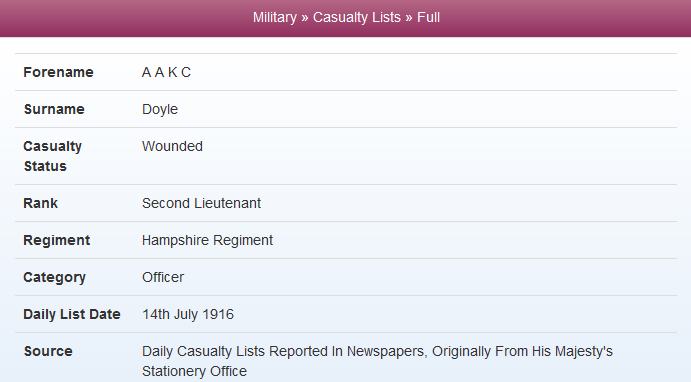Click the category value 'Officer'
Image resolution: width=691 pixels, height=382 pixels.
(x=163, y=277)
